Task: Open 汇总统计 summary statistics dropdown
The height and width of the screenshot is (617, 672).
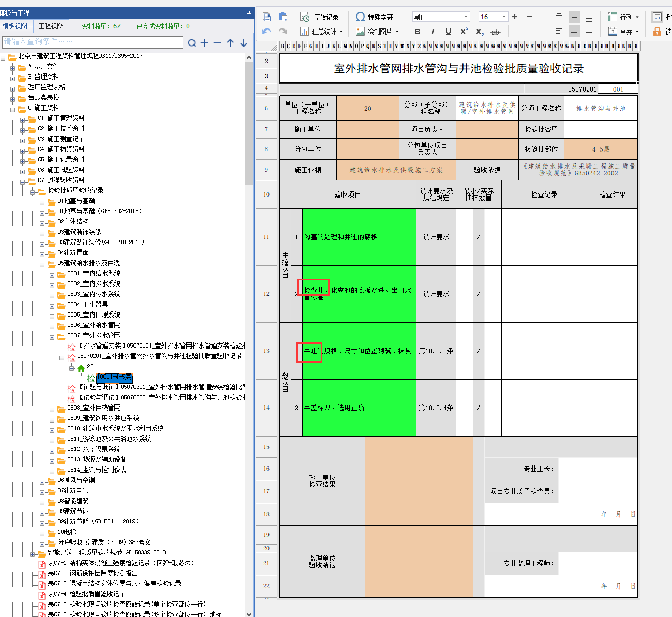Action: tap(321, 32)
